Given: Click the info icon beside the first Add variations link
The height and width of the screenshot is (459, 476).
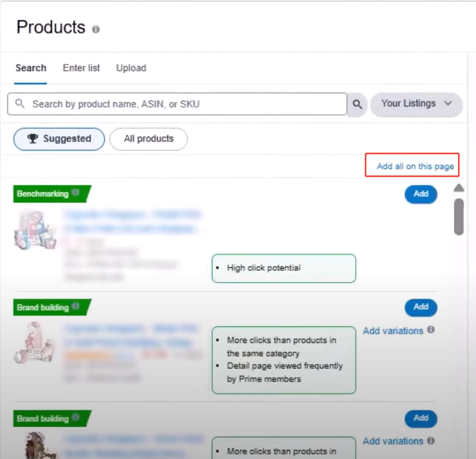Looking at the screenshot, I should pyautogui.click(x=431, y=330).
